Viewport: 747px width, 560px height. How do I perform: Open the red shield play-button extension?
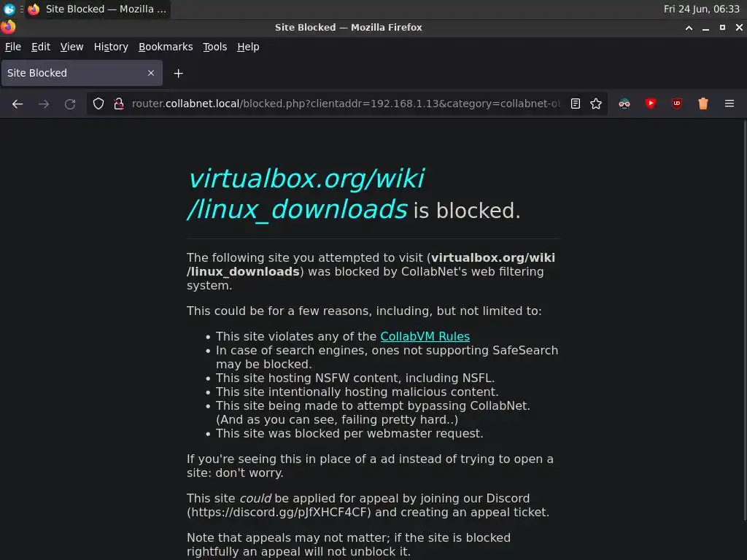pos(650,104)
